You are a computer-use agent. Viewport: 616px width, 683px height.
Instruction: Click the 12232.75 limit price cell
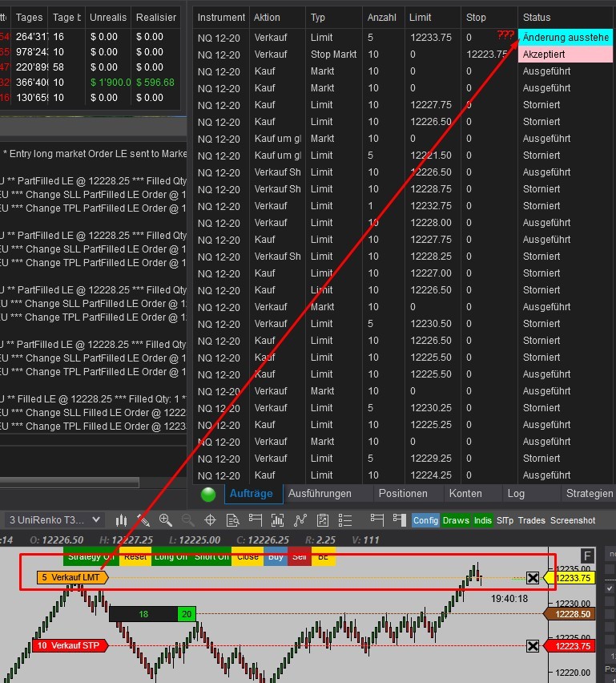(431, 205)
